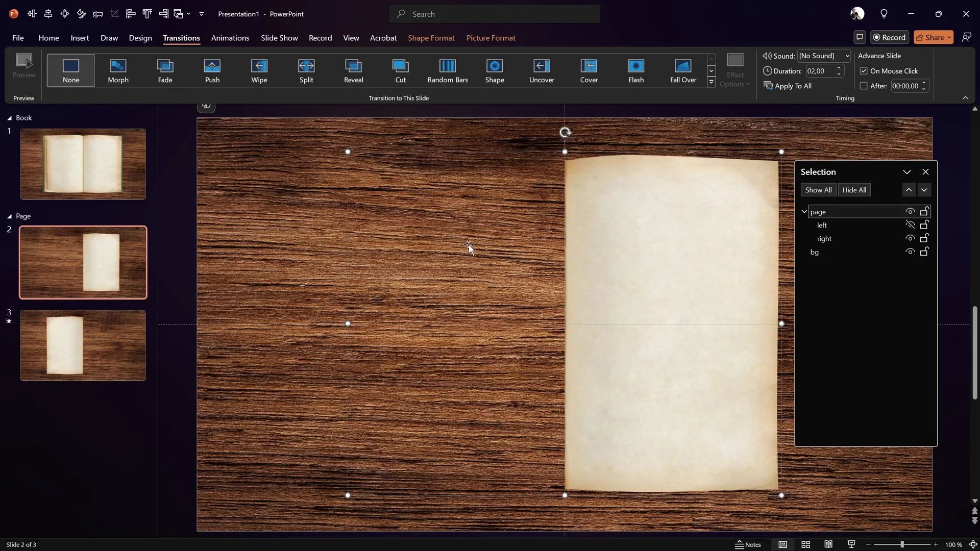Click Show All in Selection pane

pyautogui.click(x=818, y=190)
